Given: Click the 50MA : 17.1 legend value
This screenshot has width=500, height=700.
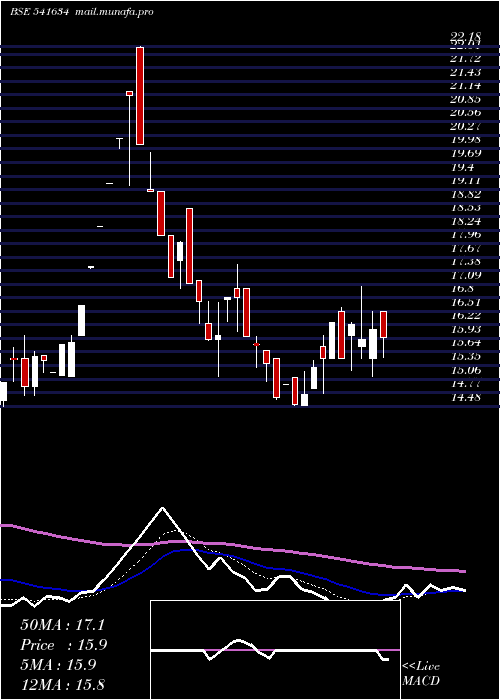Looking at the screenshot, I should click(x=62, y=625).
